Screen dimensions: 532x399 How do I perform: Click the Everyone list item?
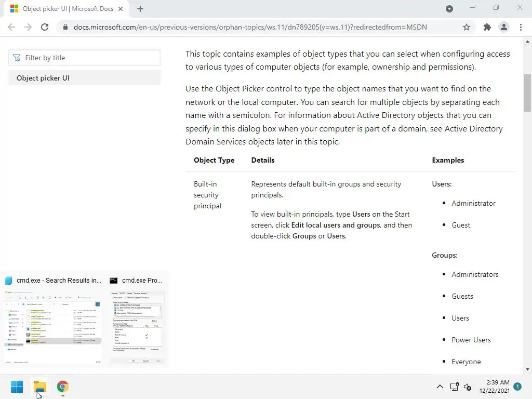coord(466,362)
